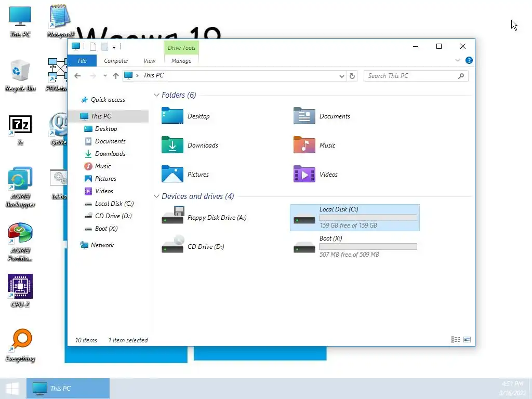Viewport: 532px width, 399px height.
Task: Click the New folder quick access icon
Action: point(104,47)
